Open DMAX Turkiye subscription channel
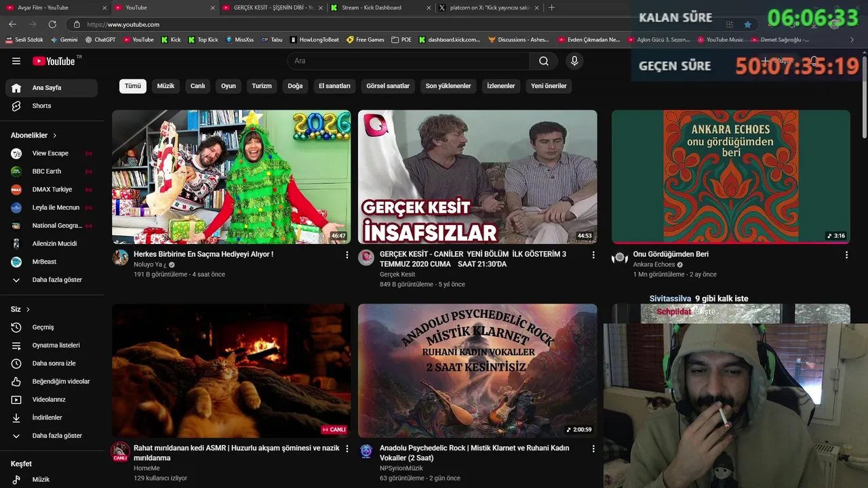 (52, 190)
